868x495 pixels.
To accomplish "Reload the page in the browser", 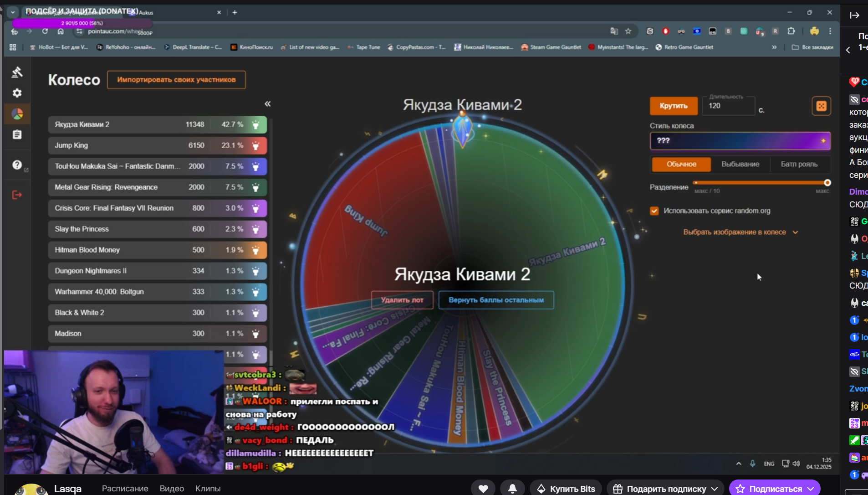I will (x=45, y=31).
